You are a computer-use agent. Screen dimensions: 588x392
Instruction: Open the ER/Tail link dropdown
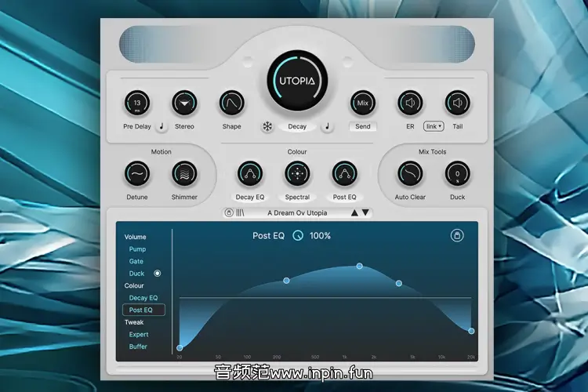(434, 126)
